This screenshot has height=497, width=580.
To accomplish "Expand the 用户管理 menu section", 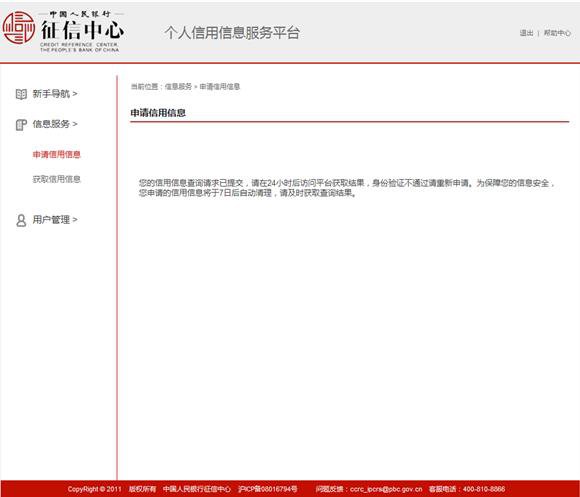I will point(55,220).
